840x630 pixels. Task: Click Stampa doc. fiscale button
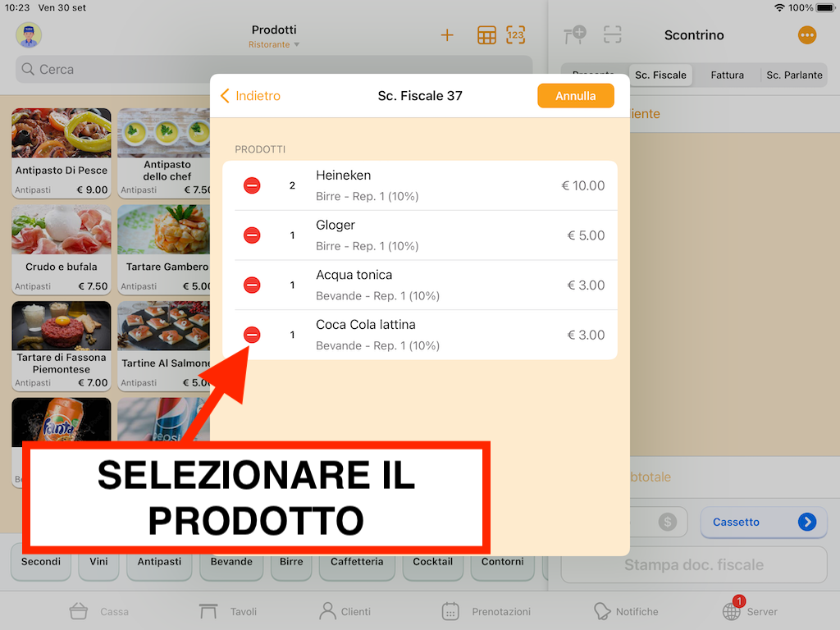(x=694, y=564)
